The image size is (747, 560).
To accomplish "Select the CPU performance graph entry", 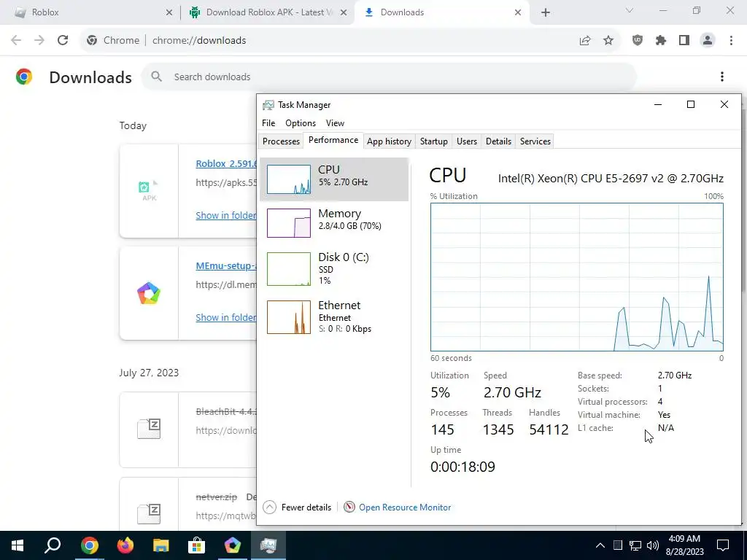I will 334,179.
